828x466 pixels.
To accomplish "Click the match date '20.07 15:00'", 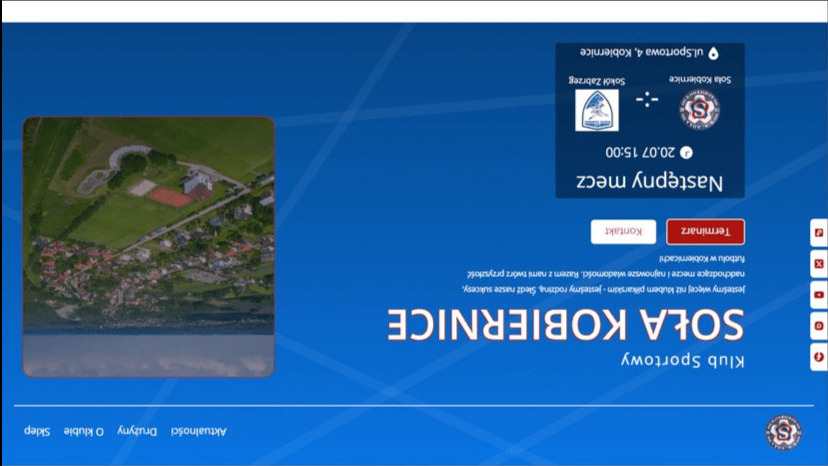I will click(640, 153).
